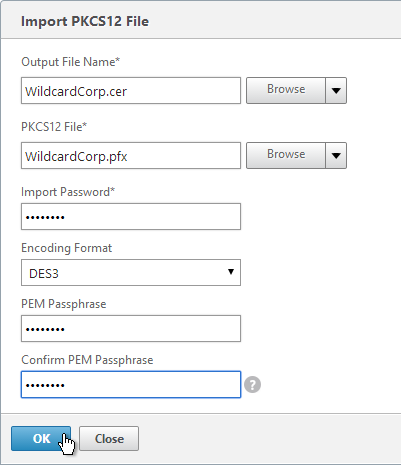Select the first PEM Passphrase field
The image size is (401, 465).
[131, 329]
